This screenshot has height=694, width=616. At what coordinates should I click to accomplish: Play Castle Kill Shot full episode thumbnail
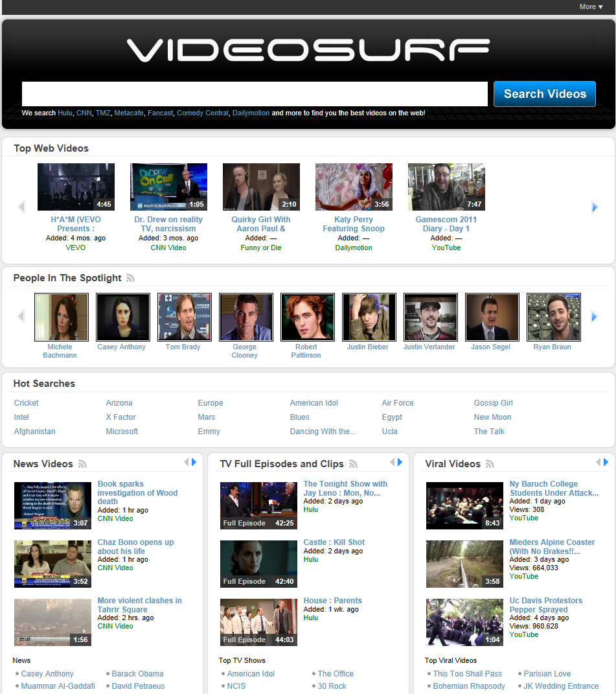coord(258,564)
